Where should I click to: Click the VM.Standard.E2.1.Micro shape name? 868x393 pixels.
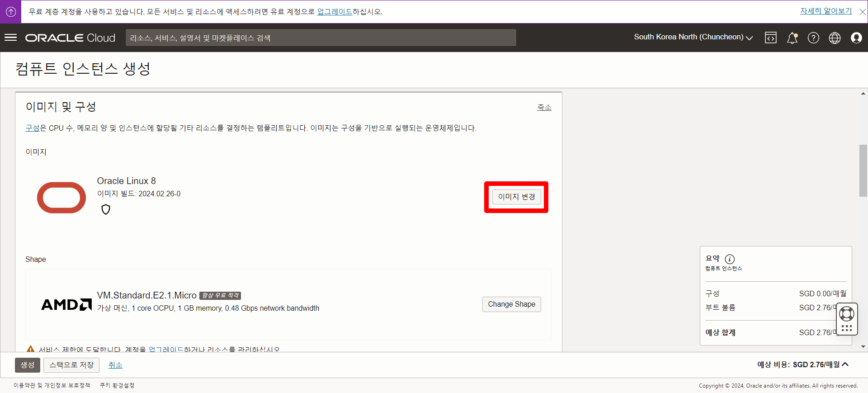pos(147,295)
